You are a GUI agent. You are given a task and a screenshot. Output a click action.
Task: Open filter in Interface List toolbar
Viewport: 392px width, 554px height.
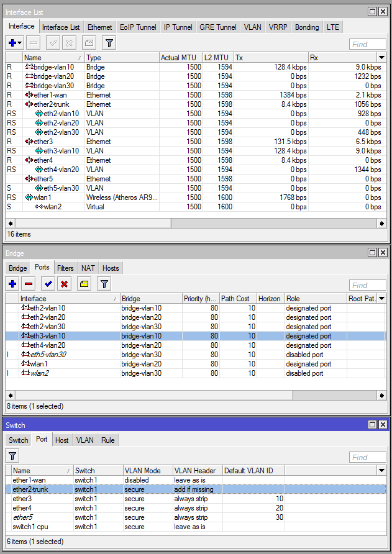click(x=109, y=43)
